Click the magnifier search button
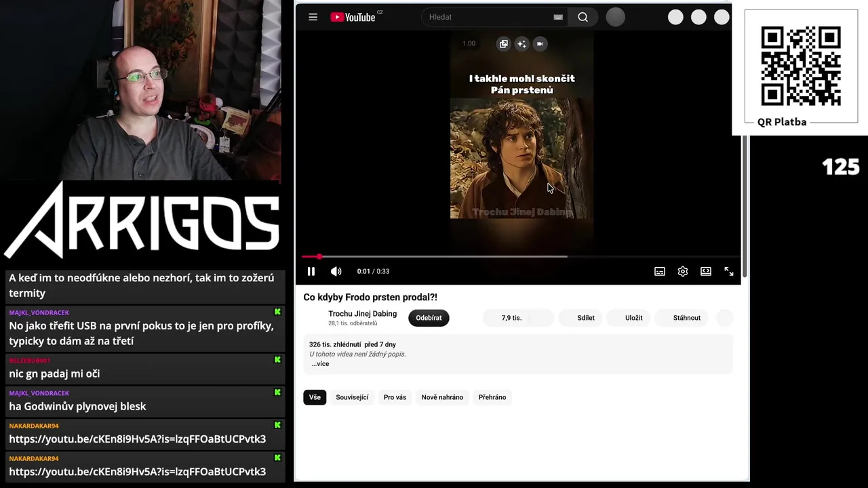Screen dimensions: 868x488 click(583, 17)
